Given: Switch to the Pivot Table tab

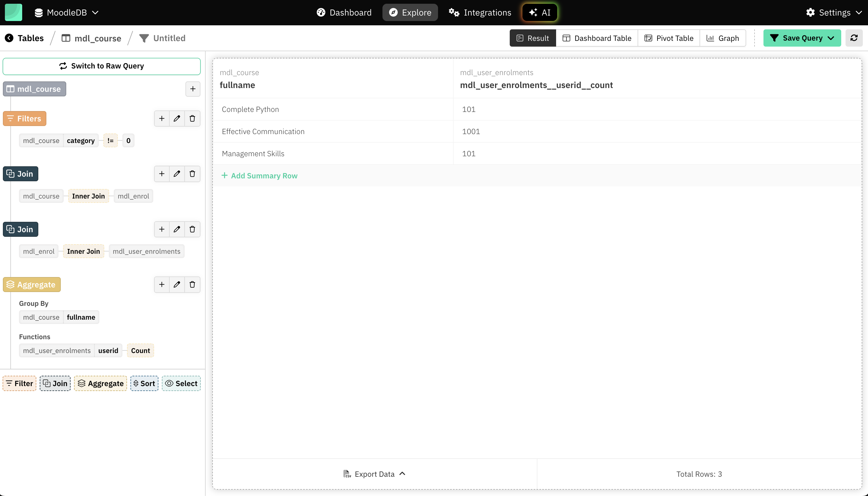Looking at the screenshot, I should (x=668, y=38).
